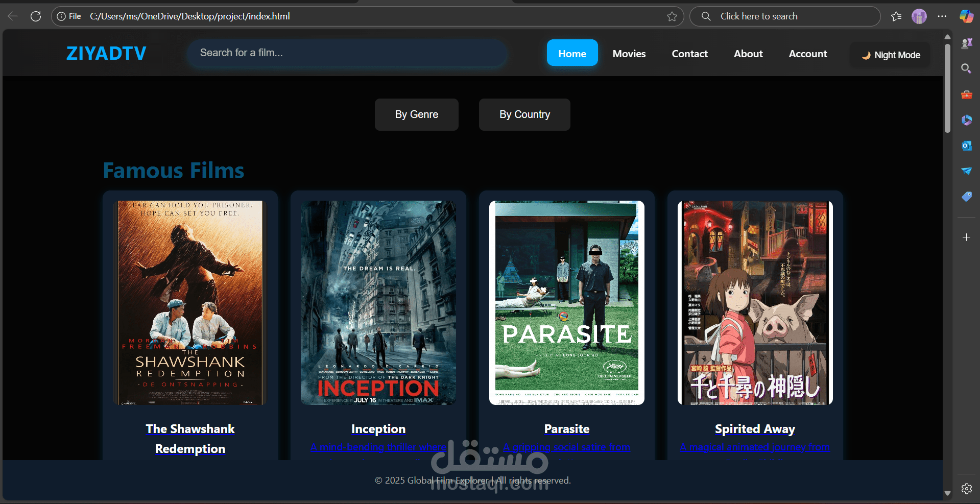Open the By Country filter
The height and width of the screenshot is (504, 980).
524,114
